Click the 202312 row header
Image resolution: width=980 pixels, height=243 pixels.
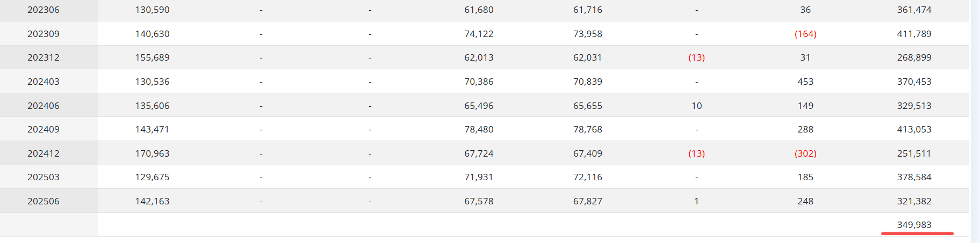pyautogui.click(x=44, y=57)
